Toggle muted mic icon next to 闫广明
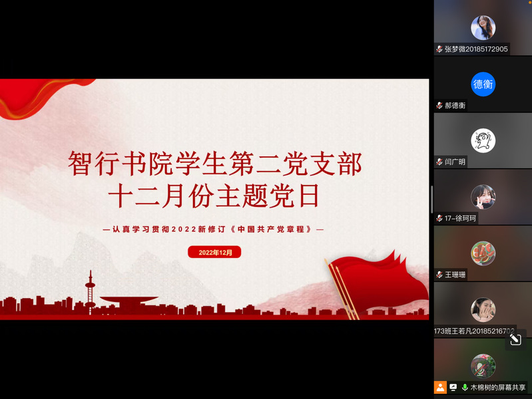 tap(439, 162)
